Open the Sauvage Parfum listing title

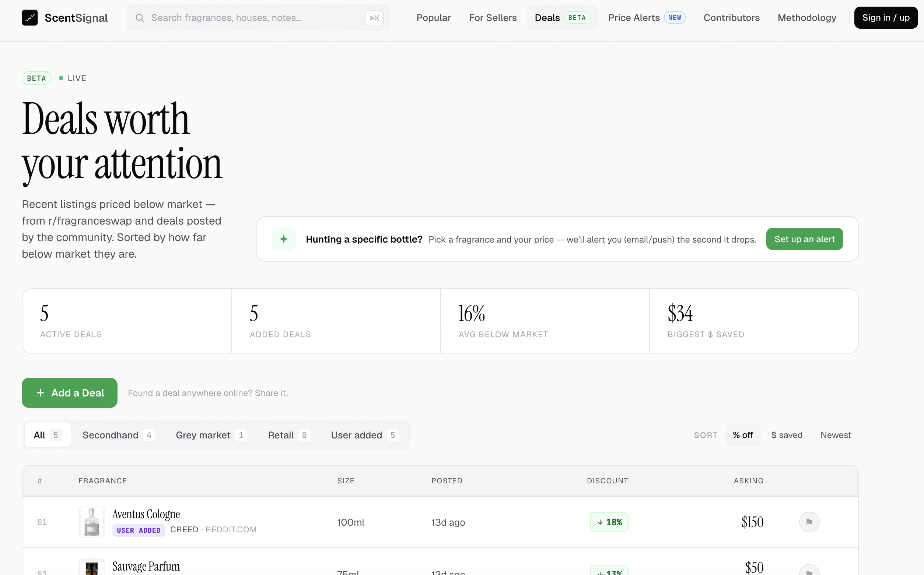146,566
